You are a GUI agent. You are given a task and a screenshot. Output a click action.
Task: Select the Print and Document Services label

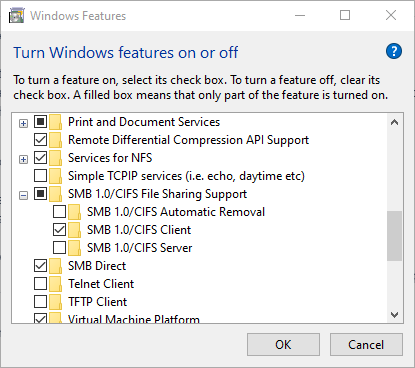(144, 122)
